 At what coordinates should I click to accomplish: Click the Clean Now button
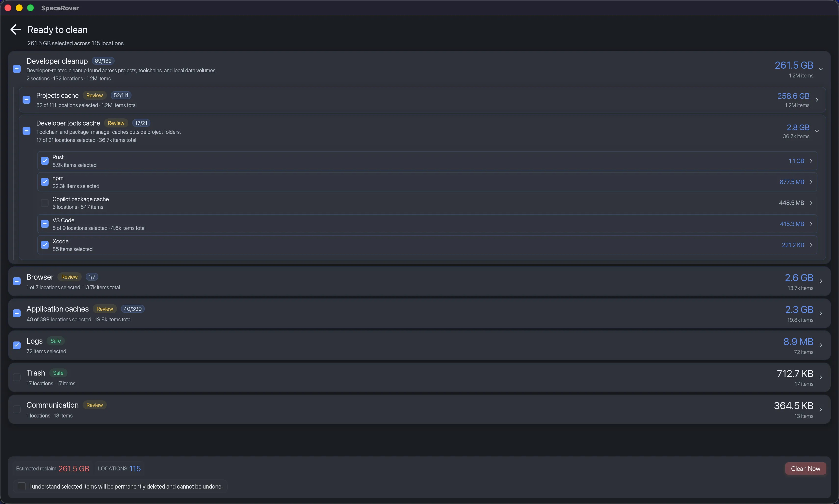805,469
